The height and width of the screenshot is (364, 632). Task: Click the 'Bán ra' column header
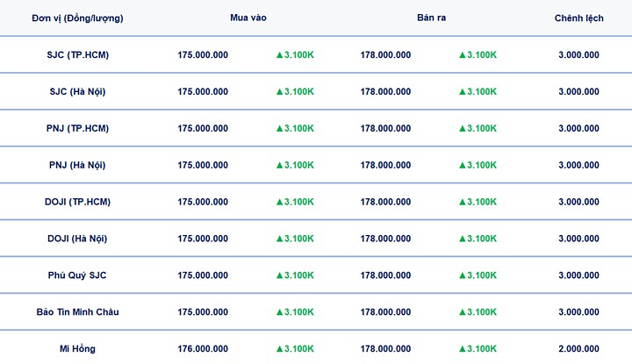tap(432, 18)
